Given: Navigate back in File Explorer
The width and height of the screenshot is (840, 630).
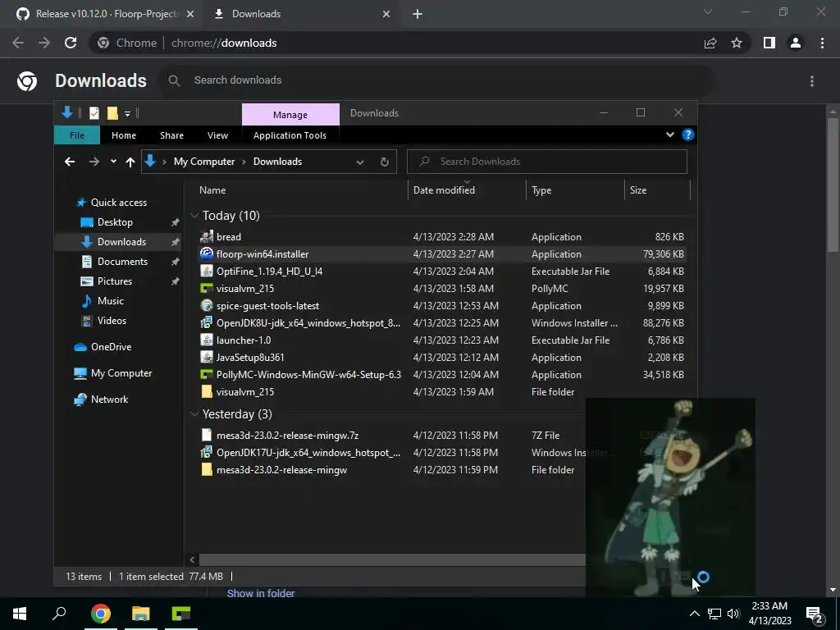Looking at the screenshot, I should point(70,162).
